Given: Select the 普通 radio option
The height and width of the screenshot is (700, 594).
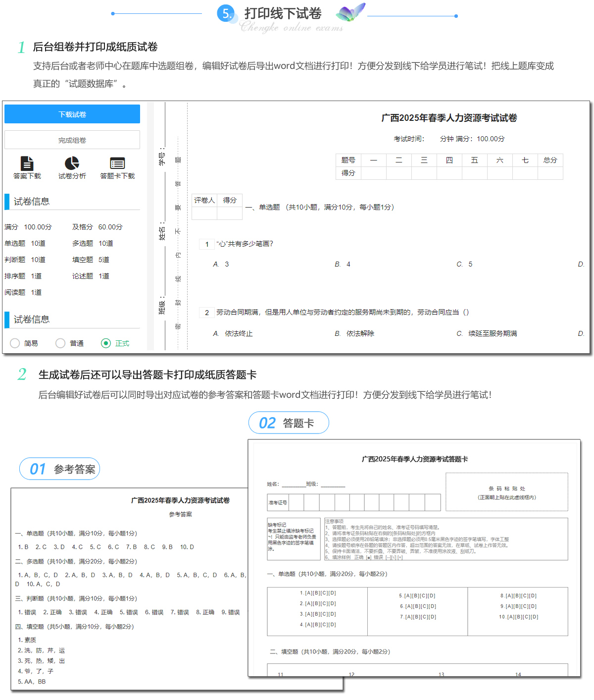Looking at the screenshot, I should 60,343.
